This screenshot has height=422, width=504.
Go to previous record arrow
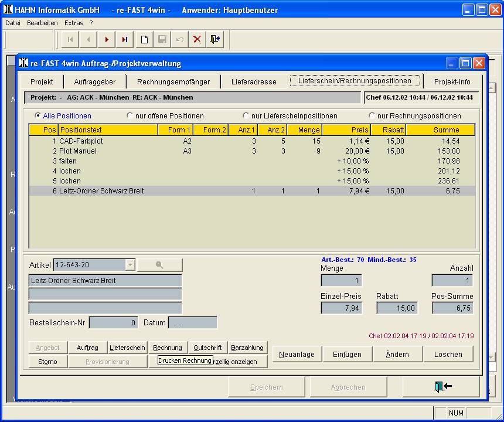pos(88,39)
